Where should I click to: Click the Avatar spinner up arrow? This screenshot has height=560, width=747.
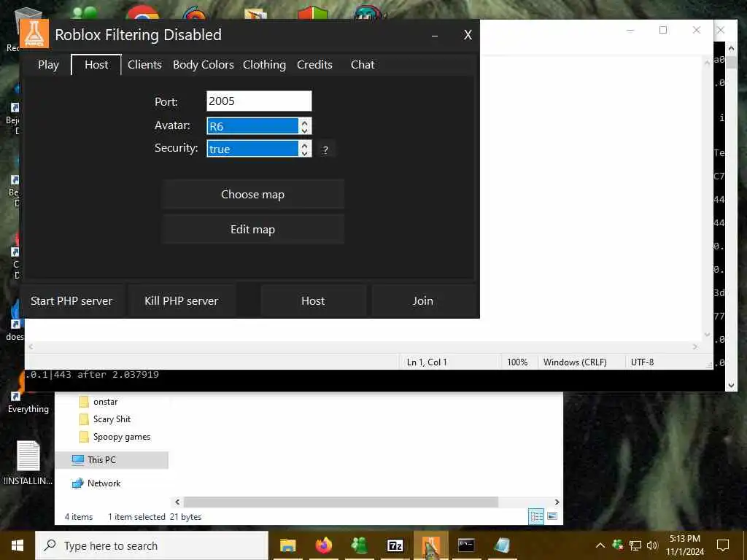point(305,122)
